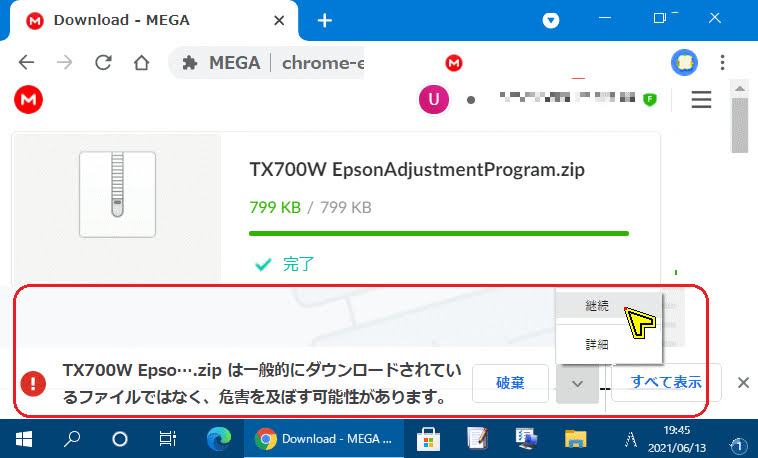Click the 破棄 discard button
The height and width of the screenshot is (458, 758).
pyautogui.click(x=510, y=383)
